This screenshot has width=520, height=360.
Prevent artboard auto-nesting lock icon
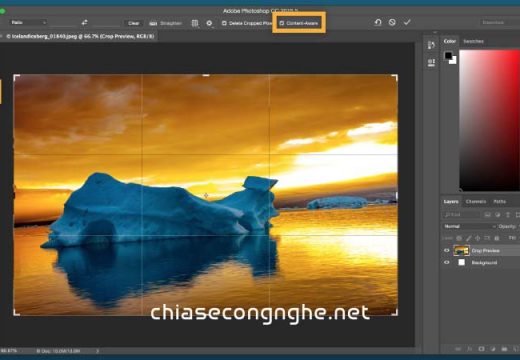(x=487, y=238)
